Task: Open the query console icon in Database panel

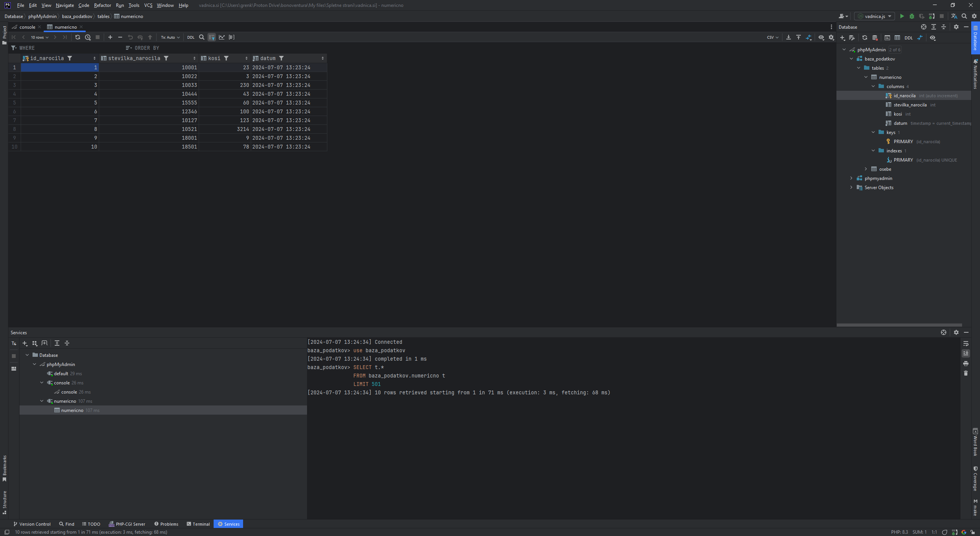Action: coord(887,38)
